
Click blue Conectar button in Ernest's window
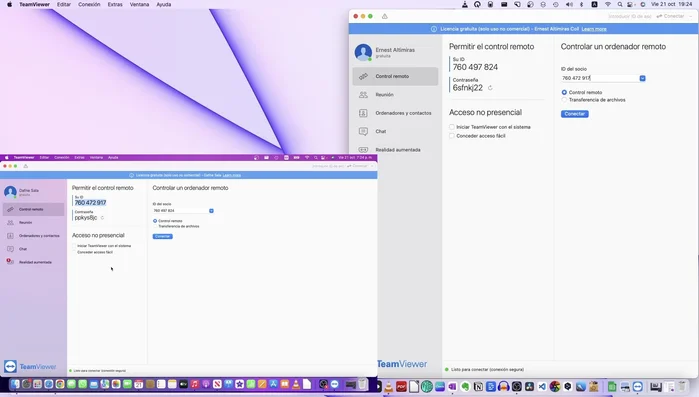click(x=575, y=114)
